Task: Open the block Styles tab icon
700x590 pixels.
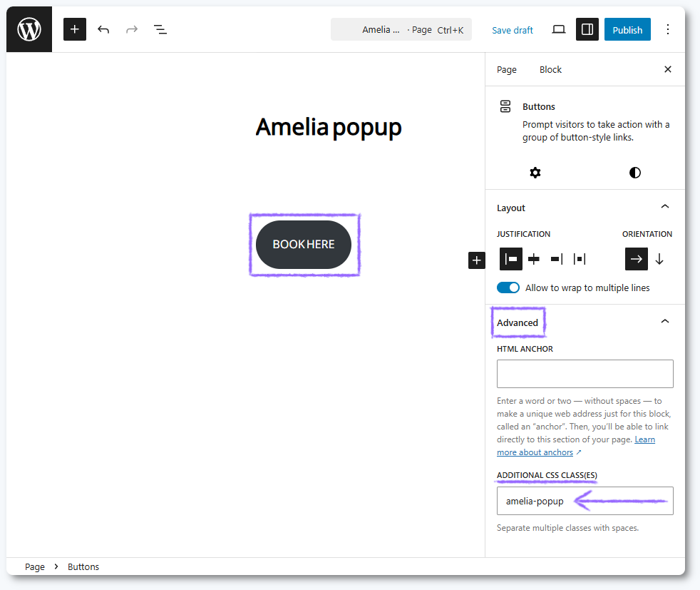Action: tap(634, 173)
